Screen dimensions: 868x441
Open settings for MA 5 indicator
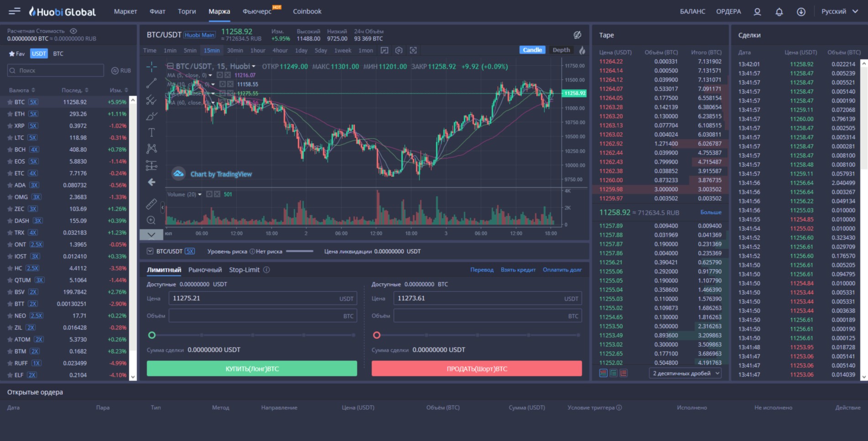click(x=220, y=75)
